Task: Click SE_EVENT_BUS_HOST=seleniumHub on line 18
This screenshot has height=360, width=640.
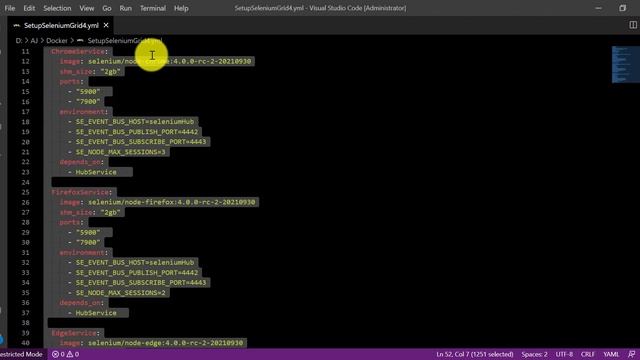Action: [x=135, y=122]
